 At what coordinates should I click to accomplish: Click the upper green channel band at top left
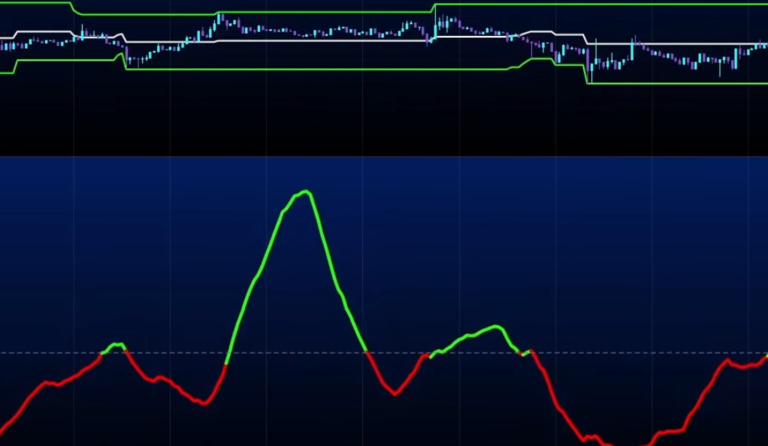[x=35, y=3]
